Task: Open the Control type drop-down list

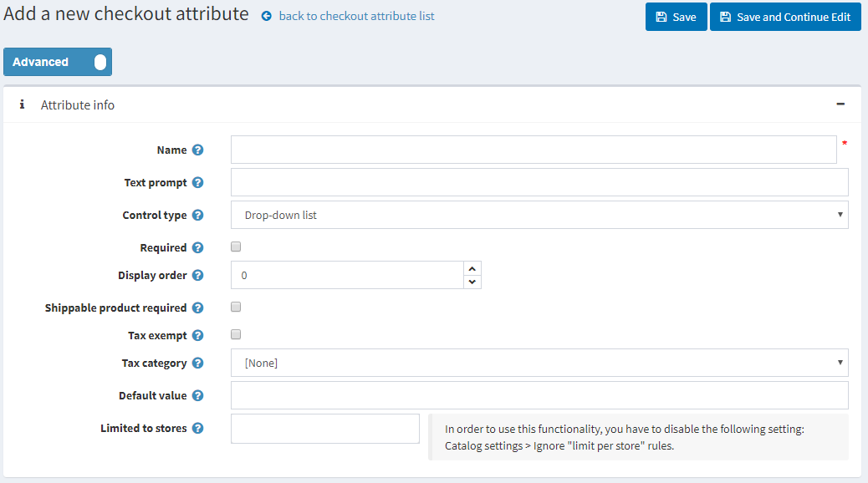Action: 539,215
